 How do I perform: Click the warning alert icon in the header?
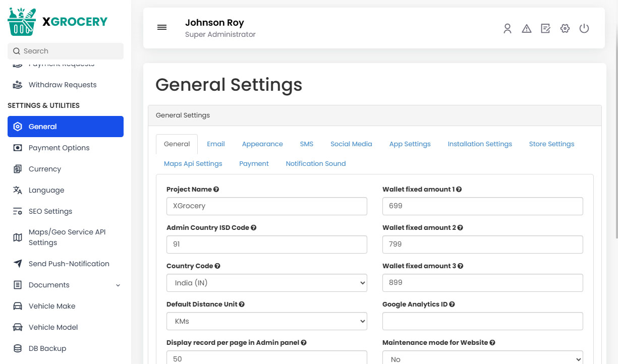pyautogui.click(x=526, y=29)
